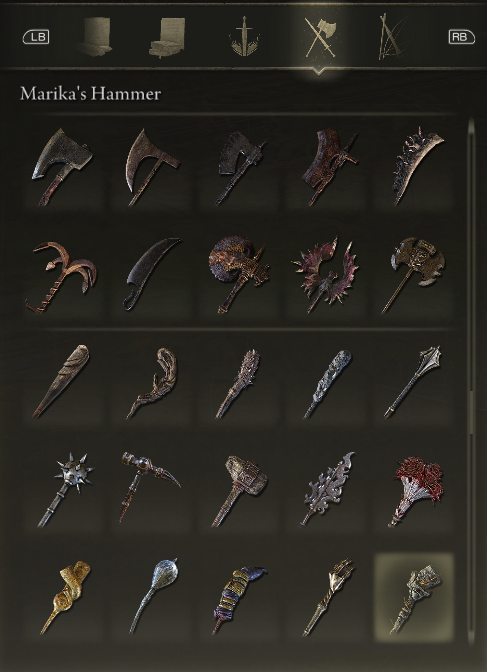
Task: Switch to the crossed axe weapons tab
Action: point(319,38)
